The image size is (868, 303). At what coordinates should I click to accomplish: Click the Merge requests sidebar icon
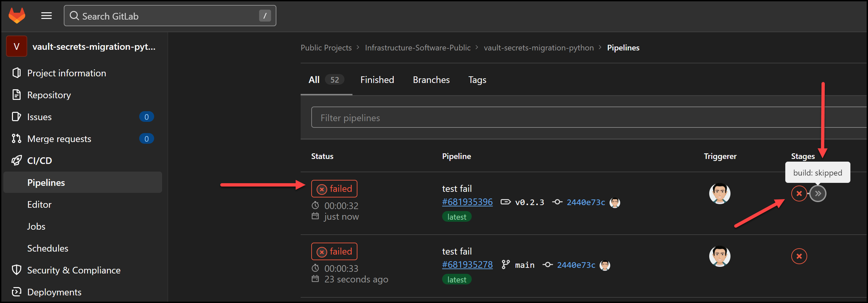[x=16, y=138]
